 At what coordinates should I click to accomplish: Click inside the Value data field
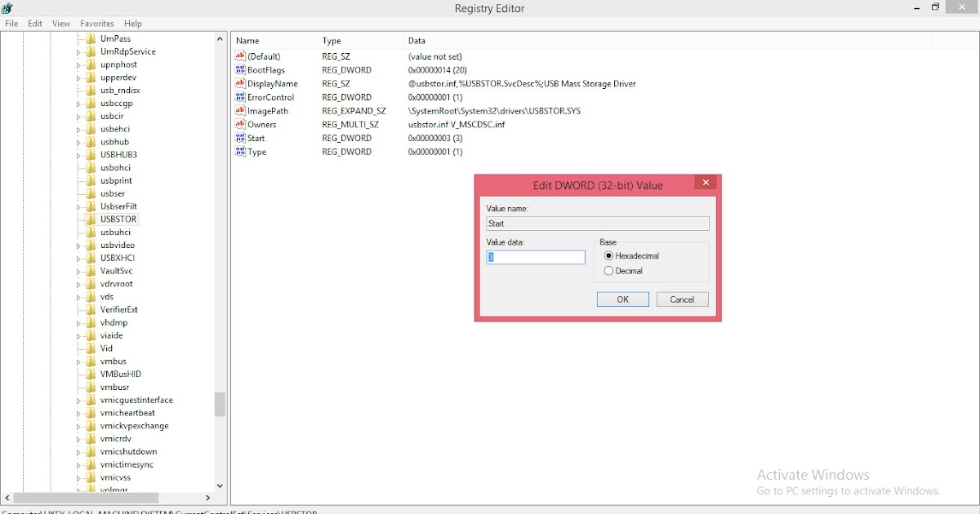pos(535,257)
